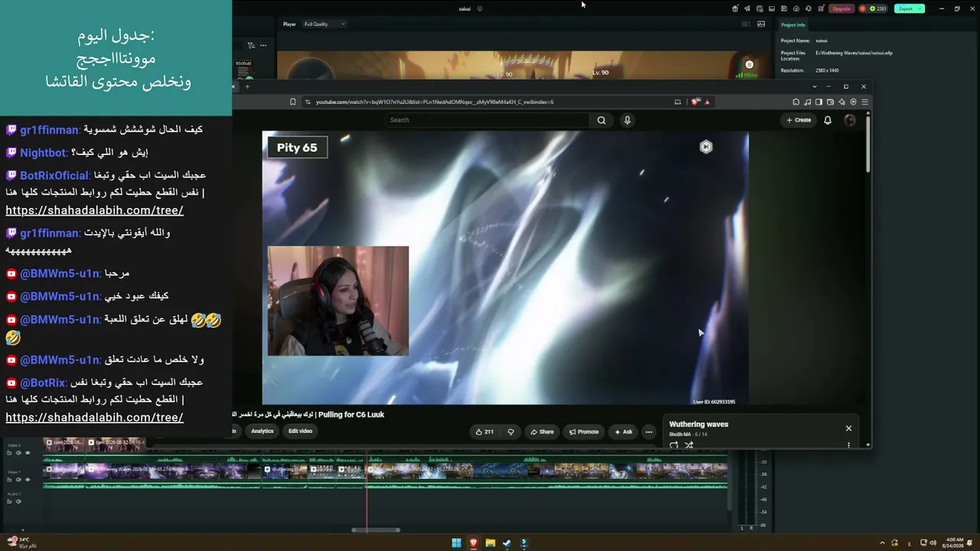
Task: Click the video end-screen icon near top right
Action: pyautogui.click(x=706, y=147)
